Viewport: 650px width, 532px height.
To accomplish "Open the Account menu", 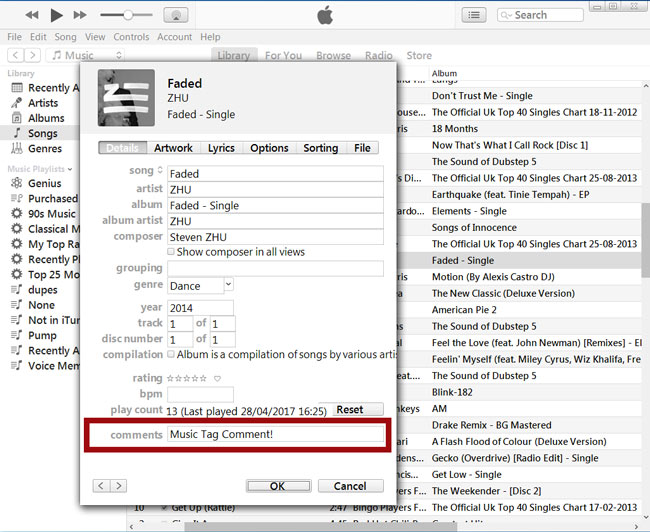I will tap(175, 37).
